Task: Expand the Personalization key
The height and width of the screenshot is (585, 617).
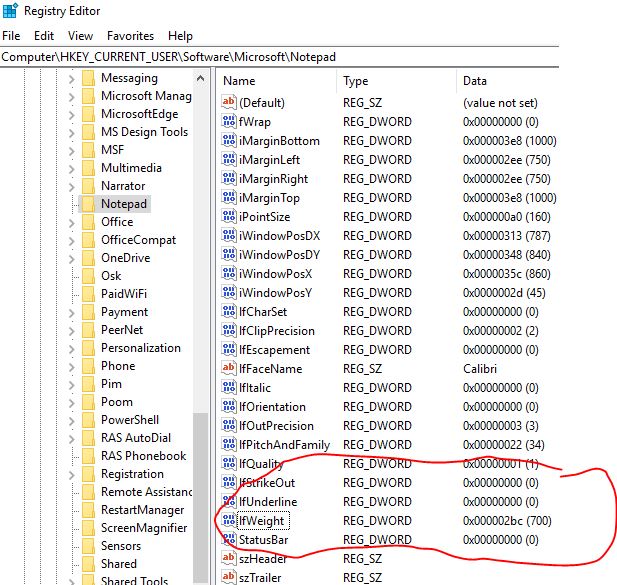Action: [x=71, y=349]
